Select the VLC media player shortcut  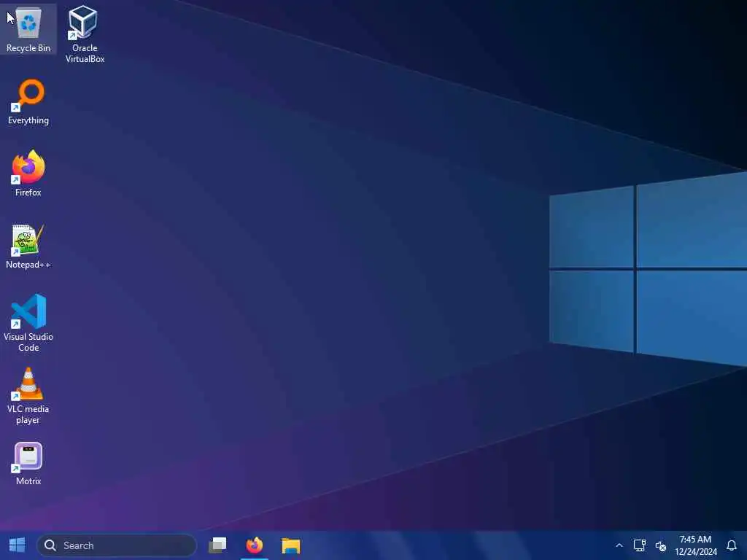point(28,396)
